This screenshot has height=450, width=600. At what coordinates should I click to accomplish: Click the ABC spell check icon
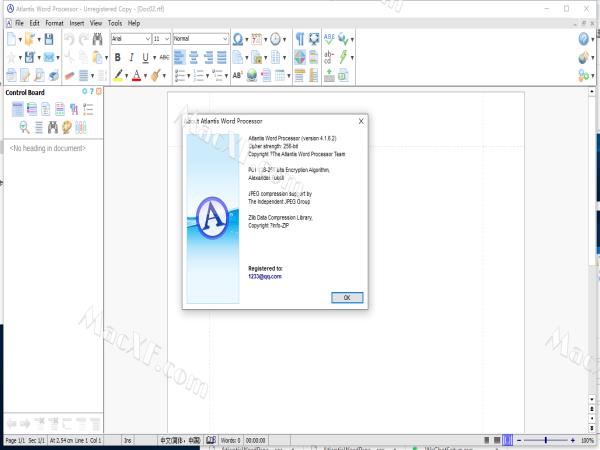[x=329, y=38]
